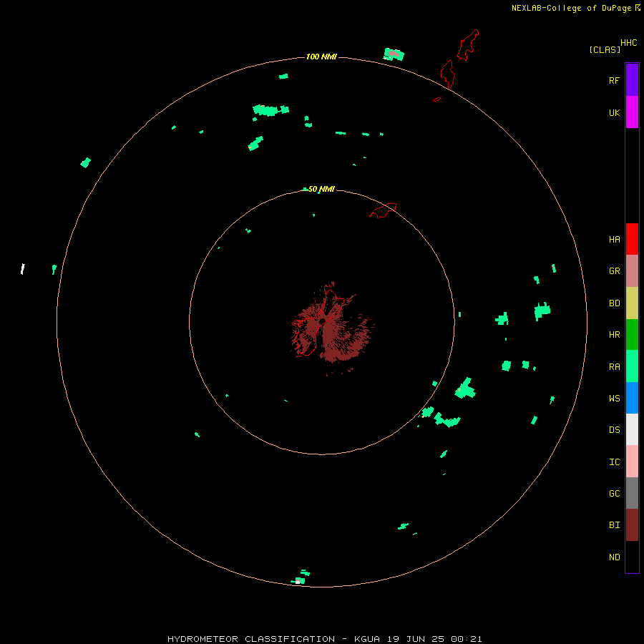Click the RA light green legend swatch
Image resolution: width=644 pixels, height=644 pixels.
[632, 366]
